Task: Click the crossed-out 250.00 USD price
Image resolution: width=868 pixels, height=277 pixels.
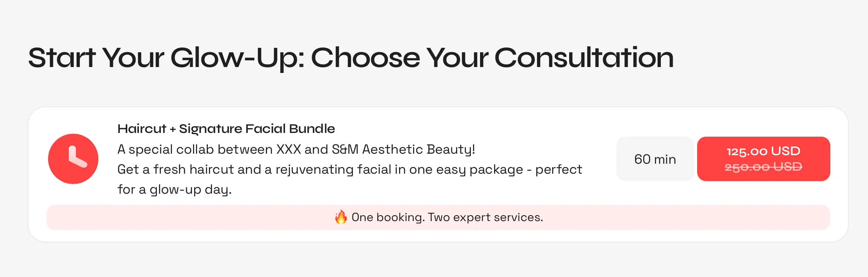Action: pyautogui.click(x=763, y=167)
